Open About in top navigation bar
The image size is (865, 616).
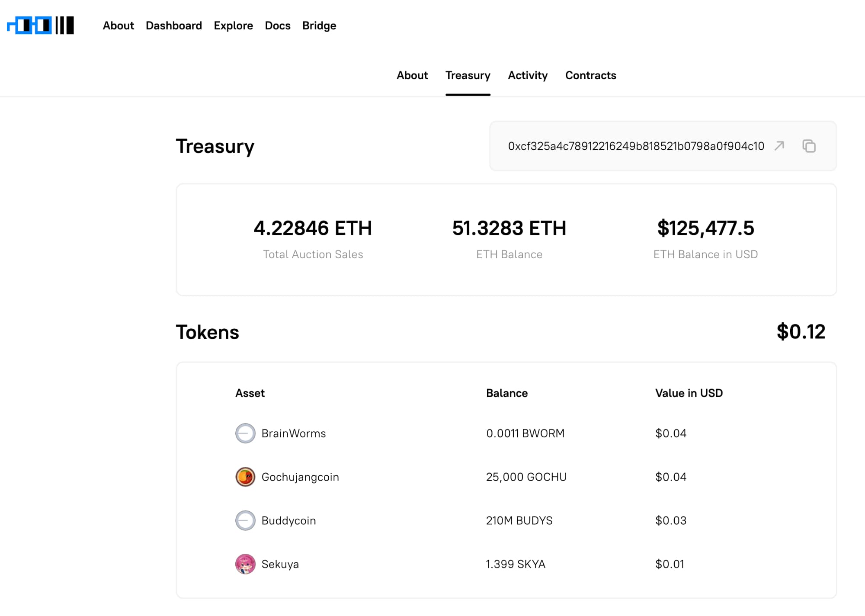(x=118, y=26)
